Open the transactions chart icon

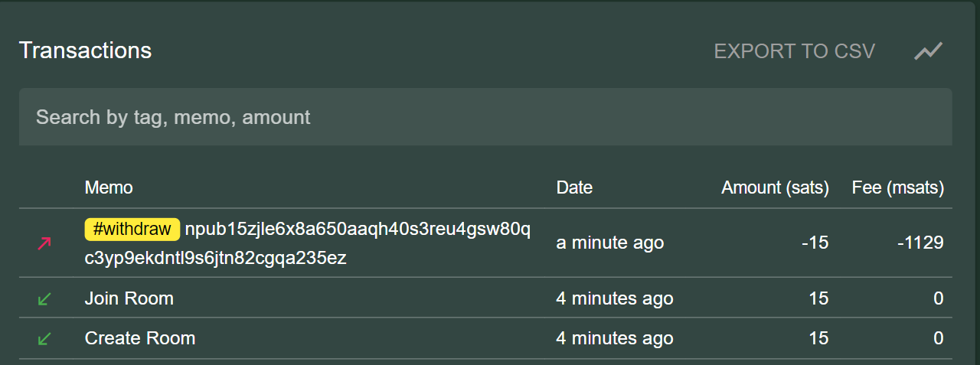928,51
